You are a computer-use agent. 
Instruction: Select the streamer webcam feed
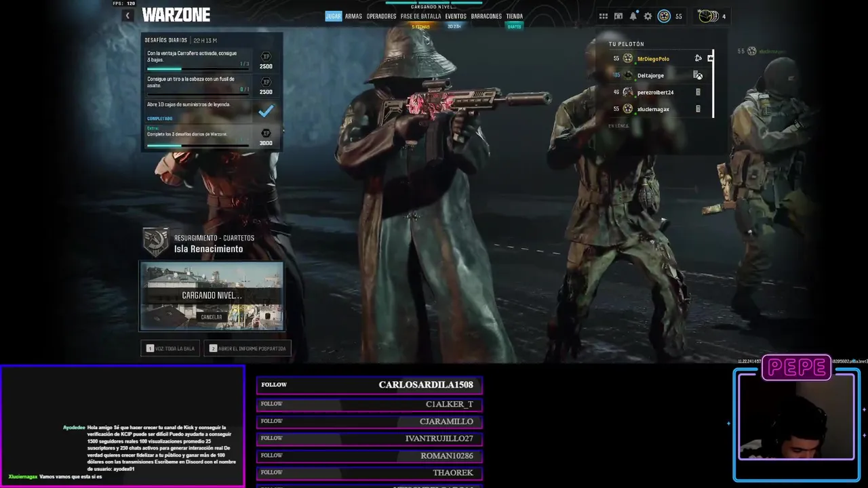pyautogui.click(x=796, y=417)
